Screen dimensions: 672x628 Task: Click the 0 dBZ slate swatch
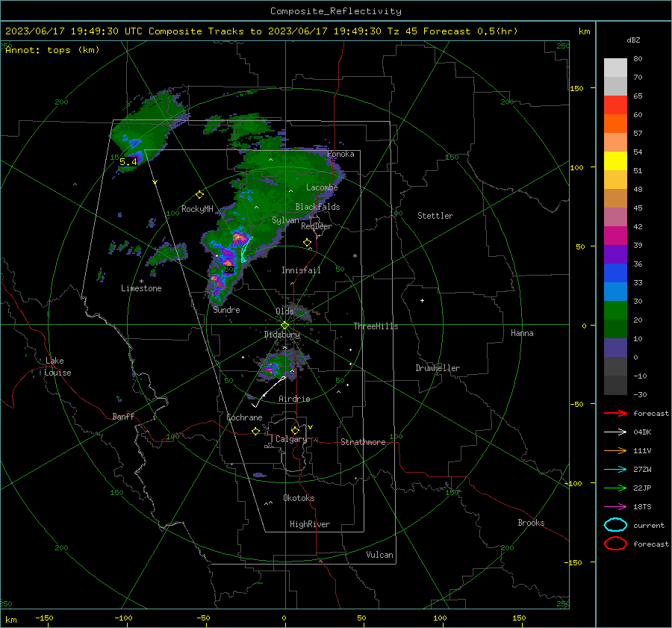615,348
